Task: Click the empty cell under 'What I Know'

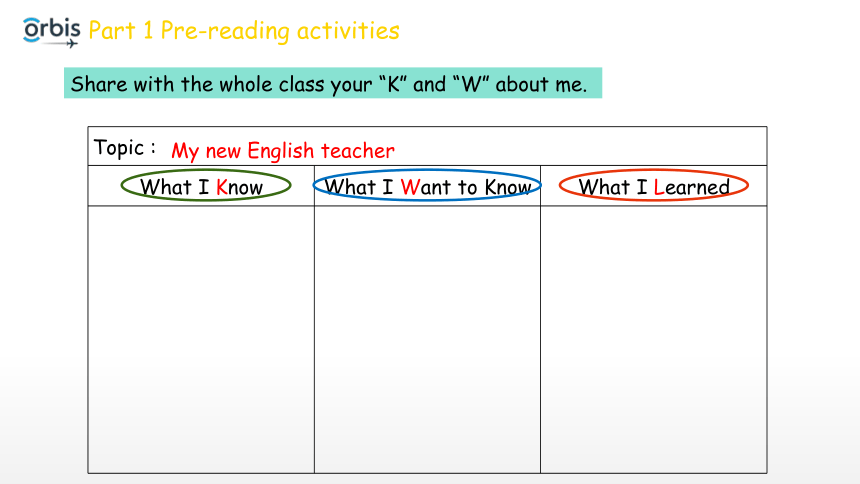Action: [201, 340]
